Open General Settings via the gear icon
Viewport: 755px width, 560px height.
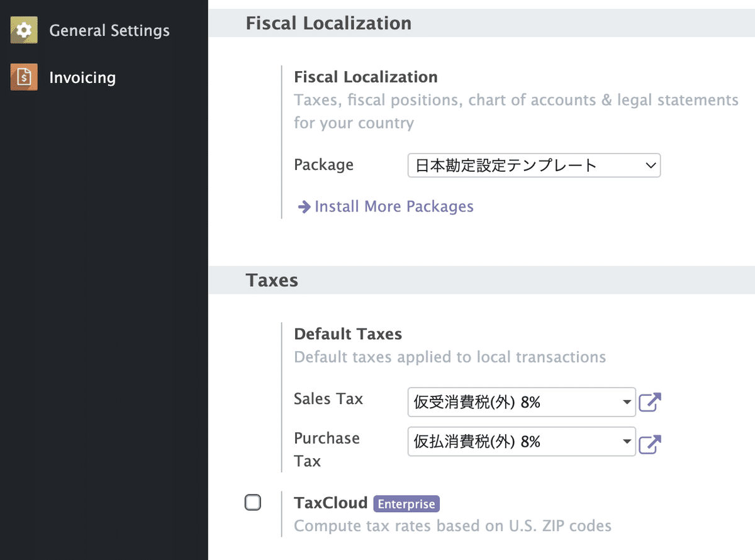click(x=23, y=30)
